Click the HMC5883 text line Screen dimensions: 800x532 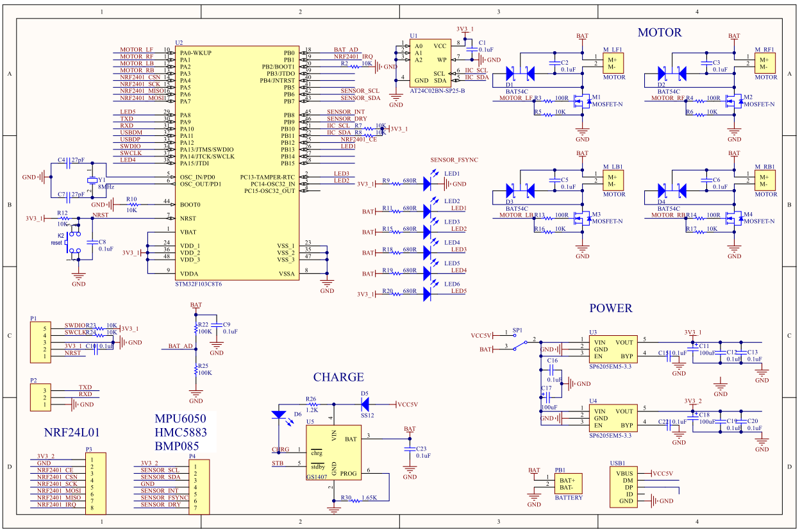180,432
